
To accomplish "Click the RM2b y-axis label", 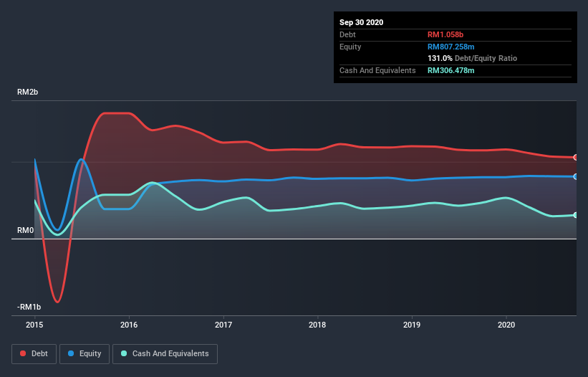I will click(x=28, y=92).
